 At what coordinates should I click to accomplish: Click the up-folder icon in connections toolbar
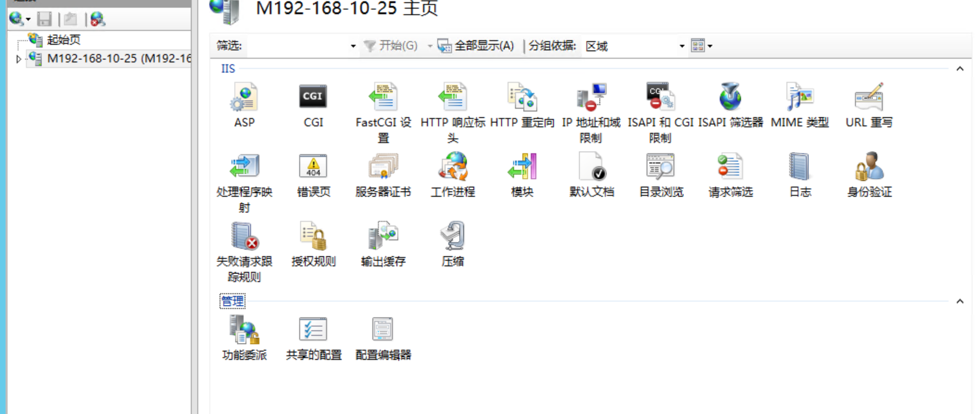pyautogui.click(x=70, y=19)
